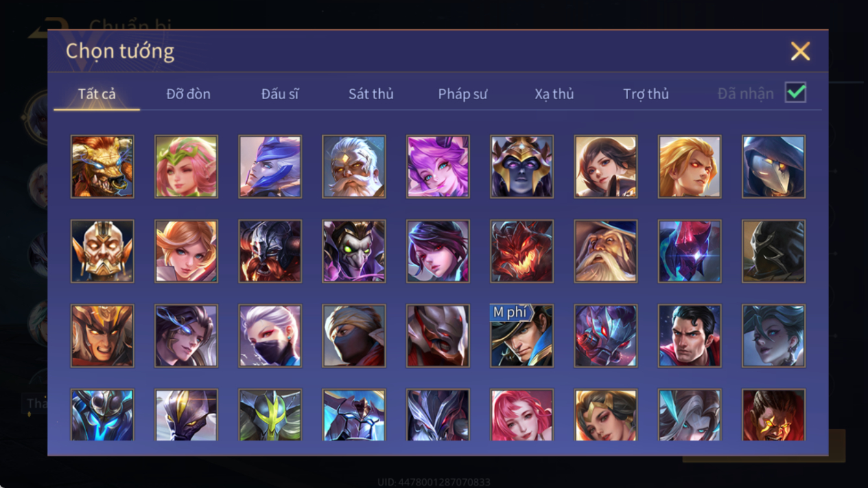868x488 pixels.
Task: Pick the white-haired masked ninja girl hero
Action: pos(270,336)
